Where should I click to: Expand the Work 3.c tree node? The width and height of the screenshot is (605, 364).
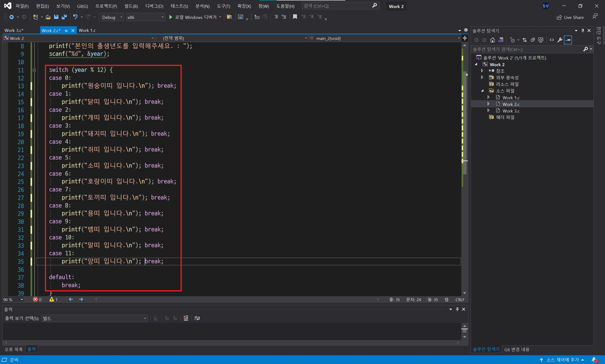488,111
